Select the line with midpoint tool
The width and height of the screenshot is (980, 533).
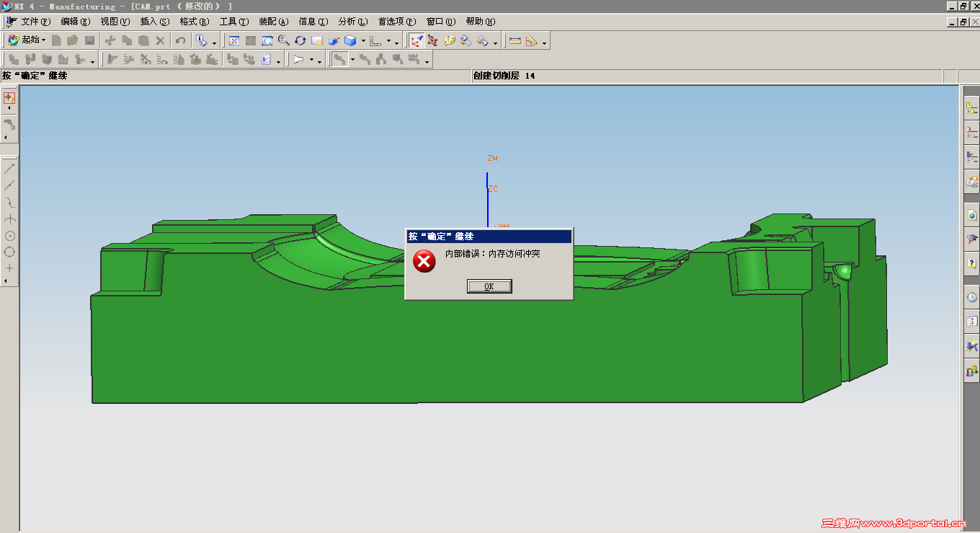click(9, 185)
